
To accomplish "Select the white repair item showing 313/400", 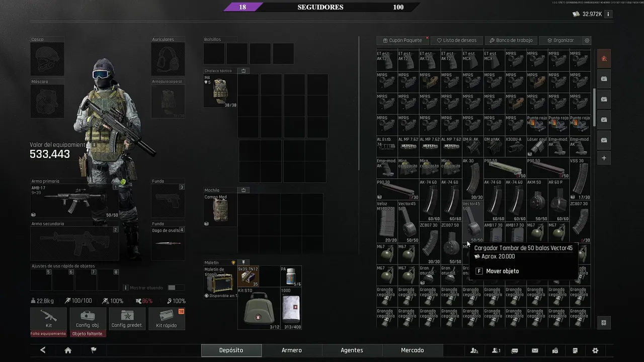I will (x=291, y=309).
